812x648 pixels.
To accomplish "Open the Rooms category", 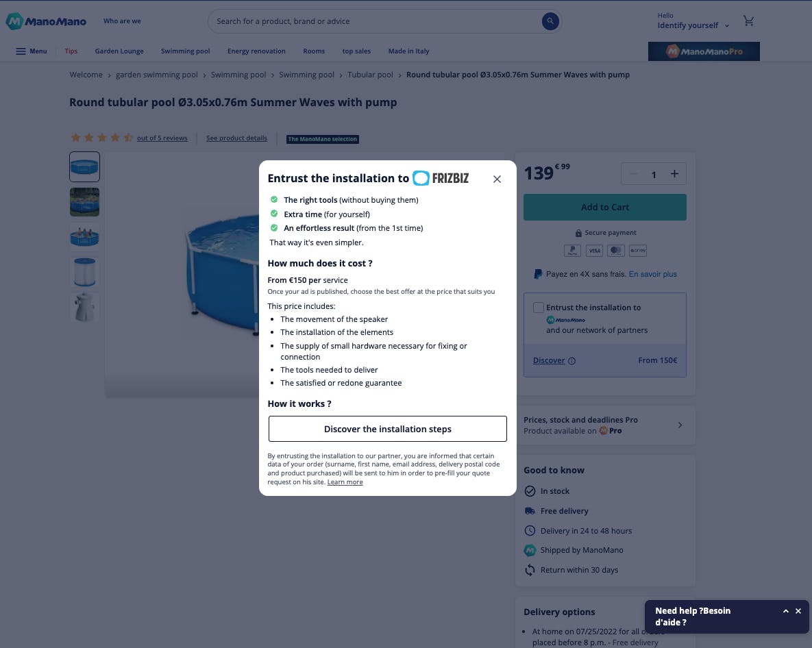I will click(x=314, y=51).
